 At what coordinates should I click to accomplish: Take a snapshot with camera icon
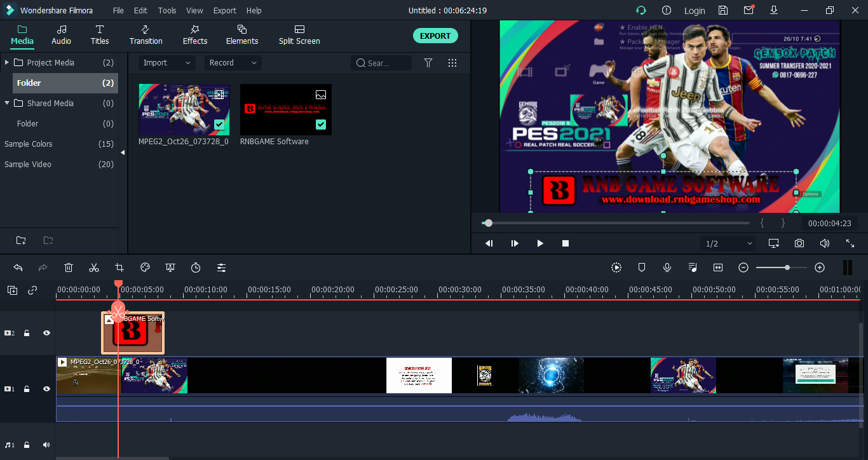tap(799, 243)
